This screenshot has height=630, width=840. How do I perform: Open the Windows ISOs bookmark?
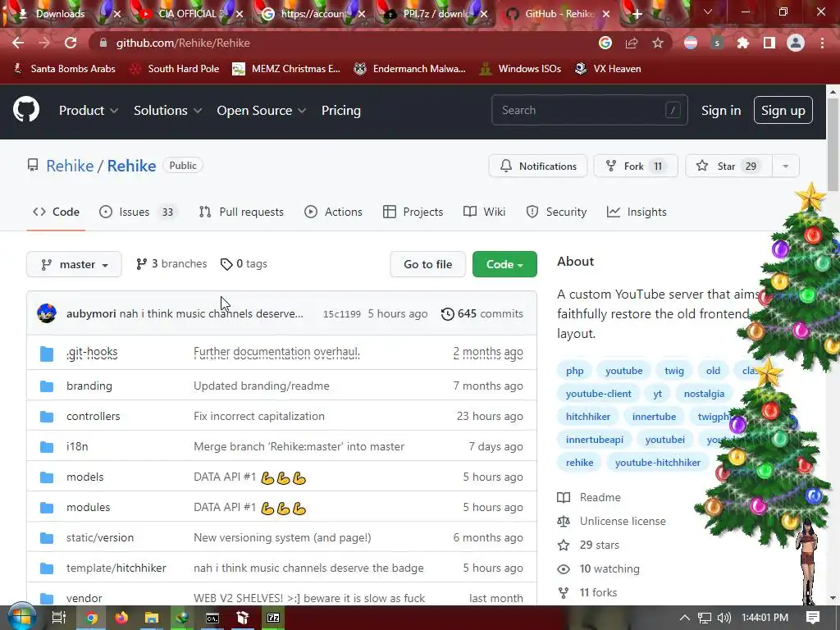(519, 69)
